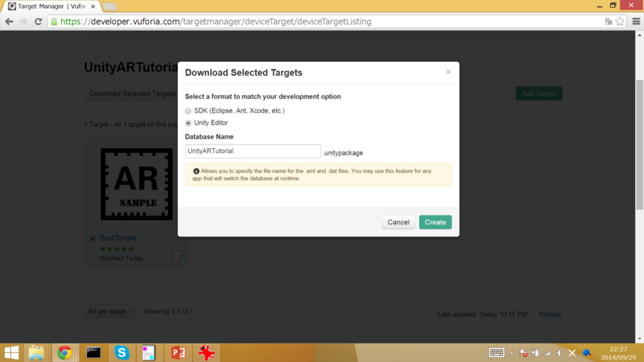Click the Add Target button
644x362 pixels.
click(x=539, y=93)
